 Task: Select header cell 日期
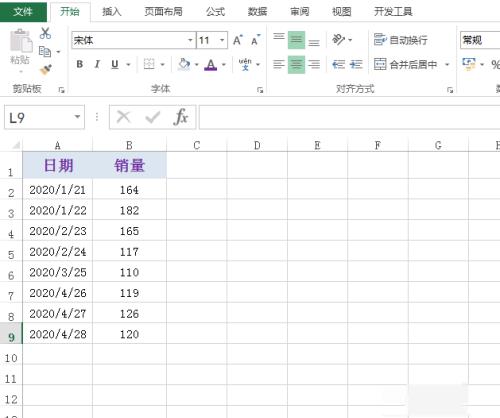click(58, 165)
